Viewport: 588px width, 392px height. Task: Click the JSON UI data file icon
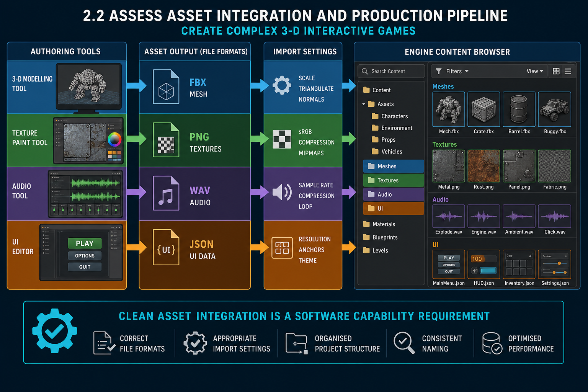(166, 247)
